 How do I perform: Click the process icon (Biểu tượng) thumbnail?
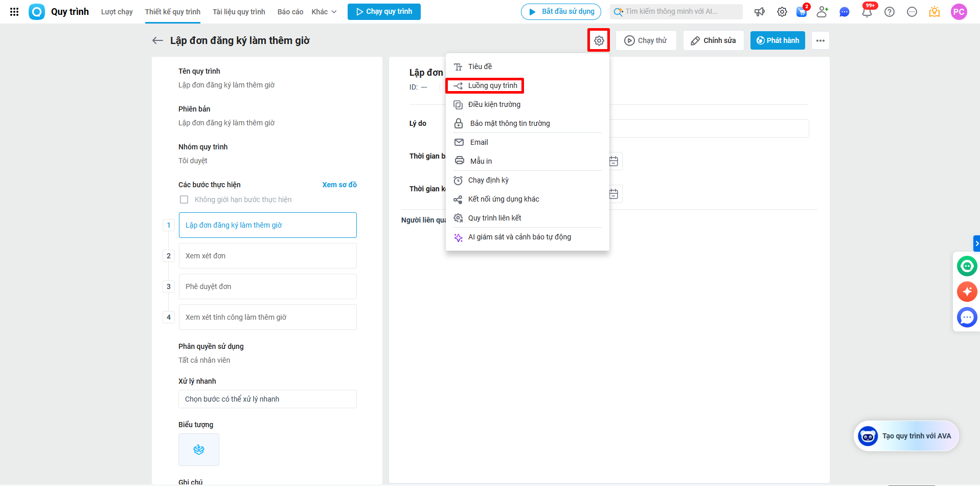coord(199,449)
